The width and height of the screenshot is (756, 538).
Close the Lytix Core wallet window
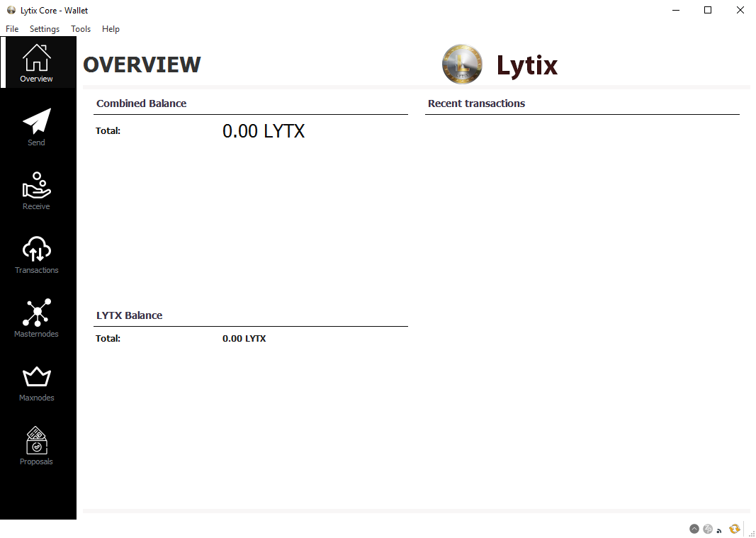point(740,10)
